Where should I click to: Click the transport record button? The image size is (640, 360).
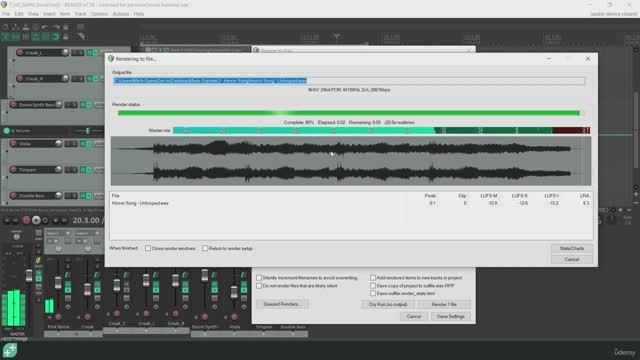(26, 220)
